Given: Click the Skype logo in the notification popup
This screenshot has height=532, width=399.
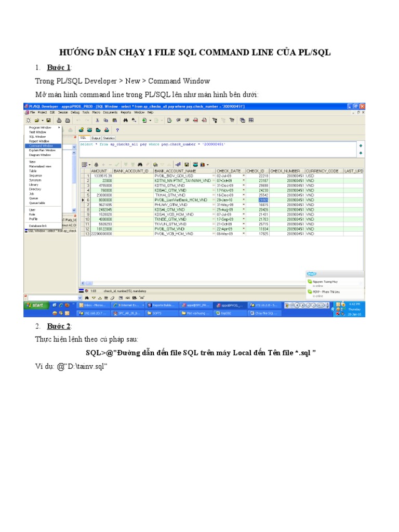Looking at the screenshot, I should (312, 274).
